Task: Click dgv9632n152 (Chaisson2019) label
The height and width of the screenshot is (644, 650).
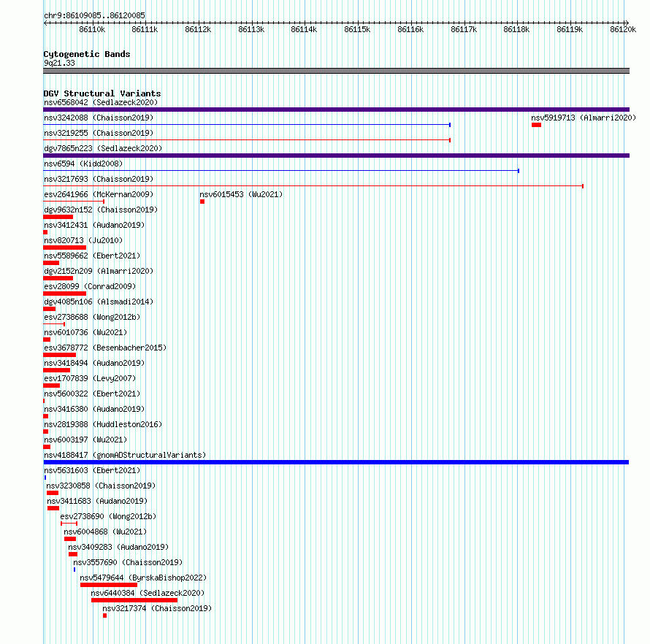Action: pos(101,210)
